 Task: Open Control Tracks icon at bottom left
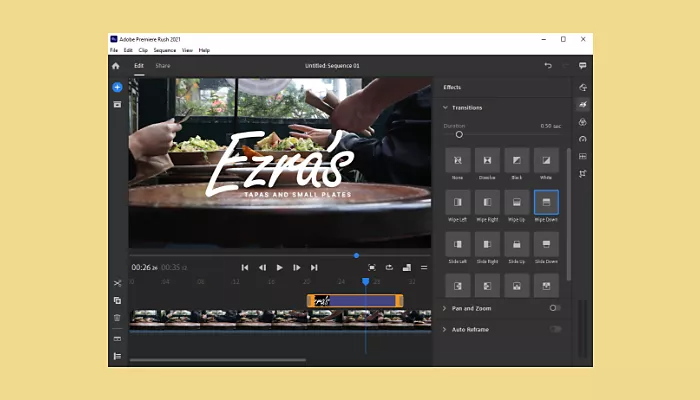[x=117, y=356]
